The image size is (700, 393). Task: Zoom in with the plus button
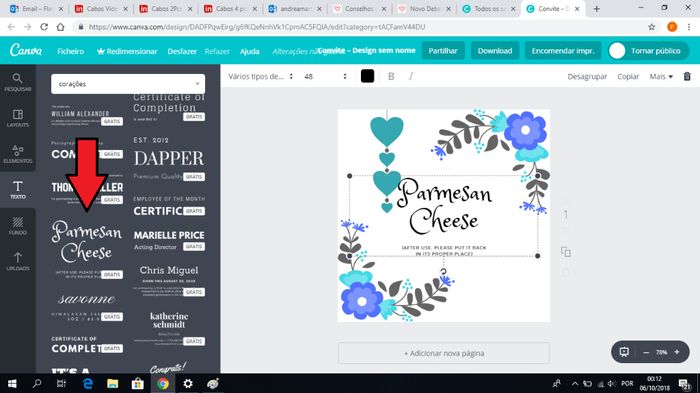coord(677,352)
